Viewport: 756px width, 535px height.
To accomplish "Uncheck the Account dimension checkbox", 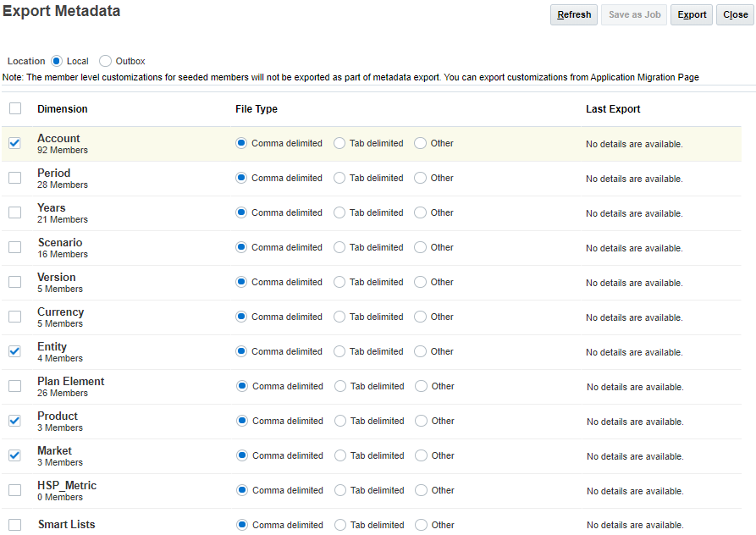I will click(15, 143).
